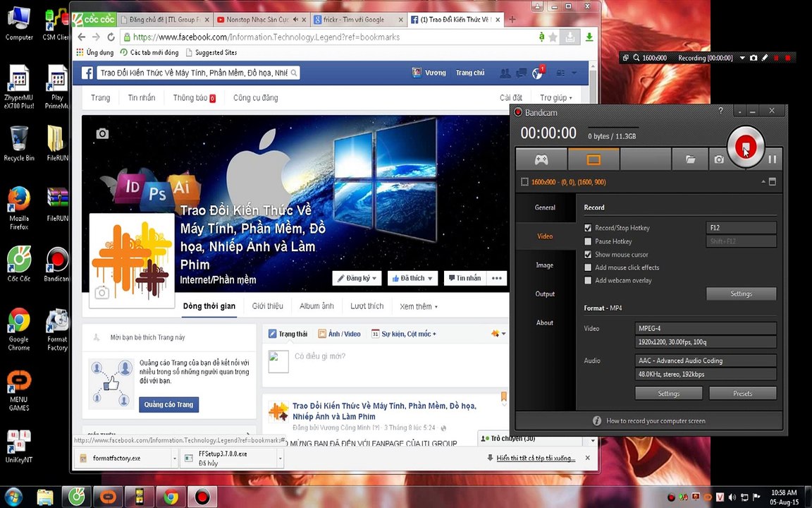Open Bandicam Presets button

743,394
